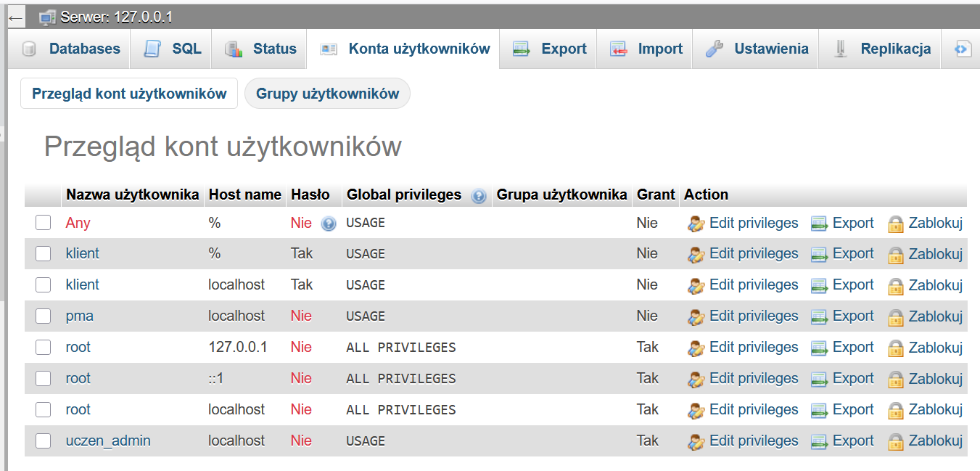Click the lock icon for root 127.0.0.1
This screenshot has height=471, width=980.
(896, 348)
